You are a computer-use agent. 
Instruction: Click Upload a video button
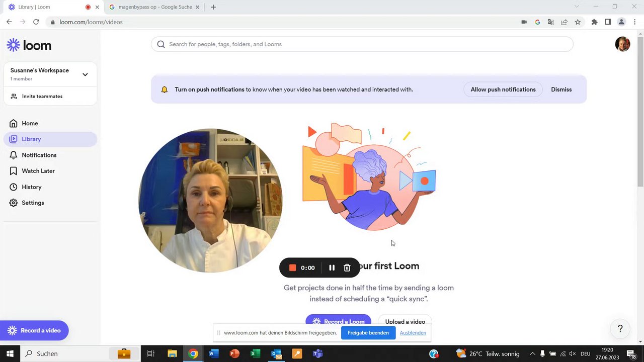405,321
